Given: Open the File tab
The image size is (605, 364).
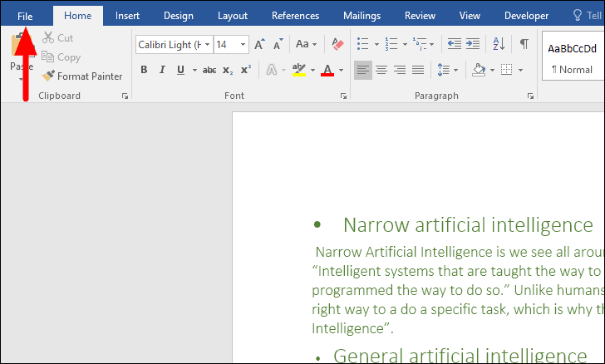Looking at the screenshot, I should (25, 15).
